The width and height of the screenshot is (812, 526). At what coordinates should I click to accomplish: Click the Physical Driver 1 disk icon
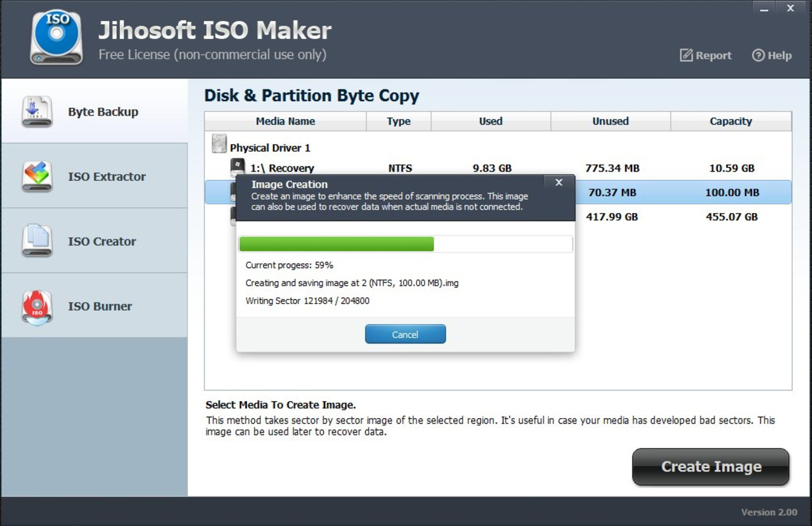(x=219, y=144)
